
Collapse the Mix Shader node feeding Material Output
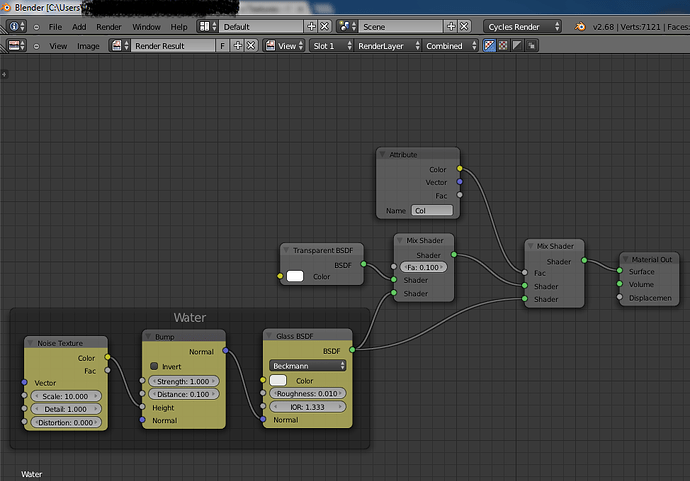(x=530, y=246)
